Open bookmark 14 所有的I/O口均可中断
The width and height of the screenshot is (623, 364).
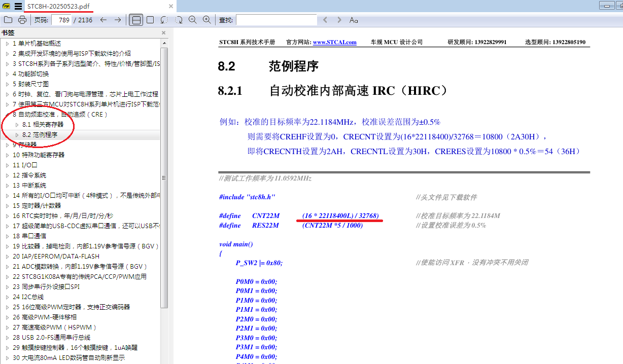tap(86, 195)
